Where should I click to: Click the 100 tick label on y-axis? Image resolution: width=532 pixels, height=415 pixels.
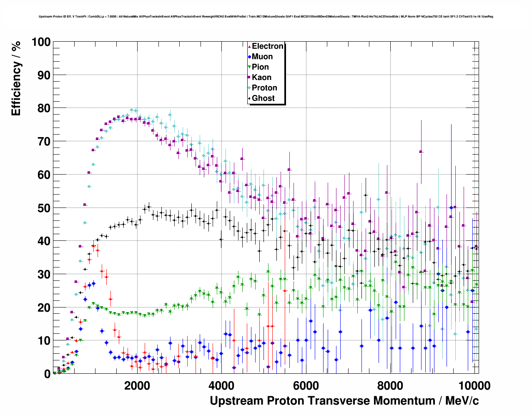click(40, 42)
